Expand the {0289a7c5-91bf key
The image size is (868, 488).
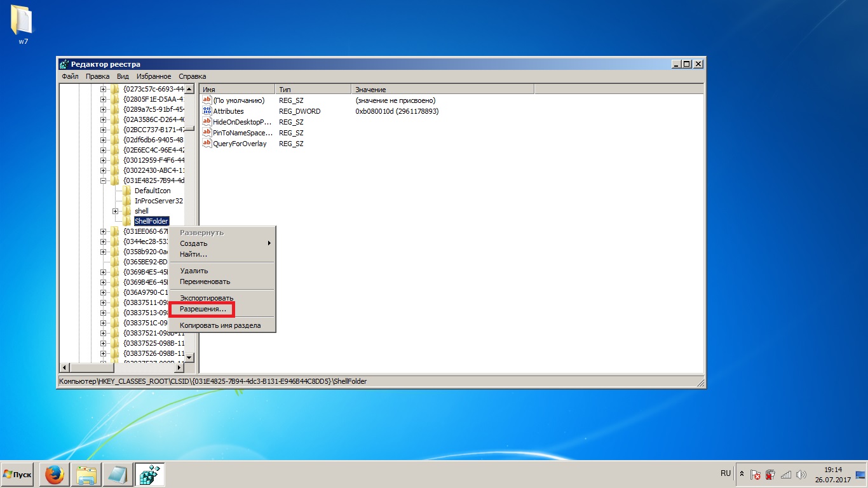pyautogui.click(x=103, y=109)
